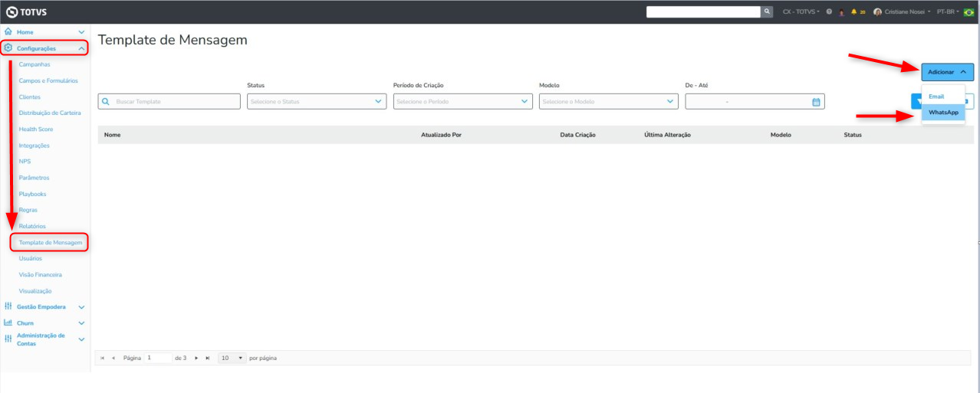Click the Buscar Template search field
Image resolution: width=980 pixels, height=393 pixels.
169,101
